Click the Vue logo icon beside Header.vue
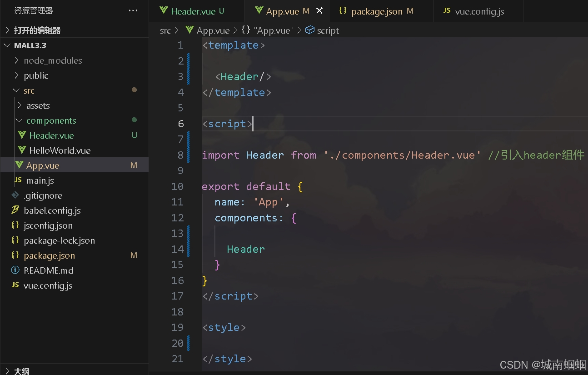Screen dimensions: 588x375 (x=21, y=135)
